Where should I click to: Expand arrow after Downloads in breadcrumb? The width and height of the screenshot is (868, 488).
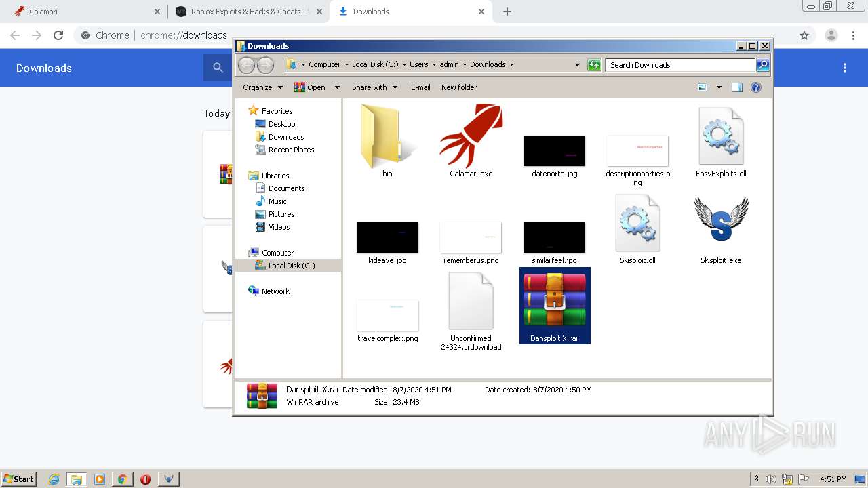(511, 65)
